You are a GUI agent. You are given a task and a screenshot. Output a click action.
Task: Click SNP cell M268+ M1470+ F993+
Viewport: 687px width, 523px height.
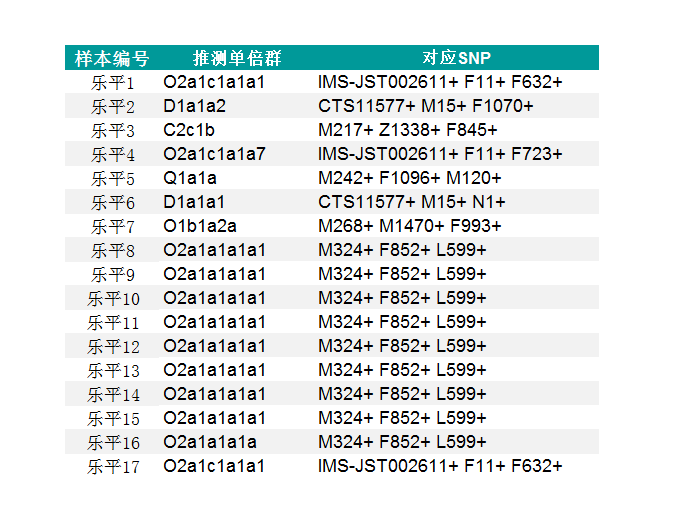coord(410,226)
